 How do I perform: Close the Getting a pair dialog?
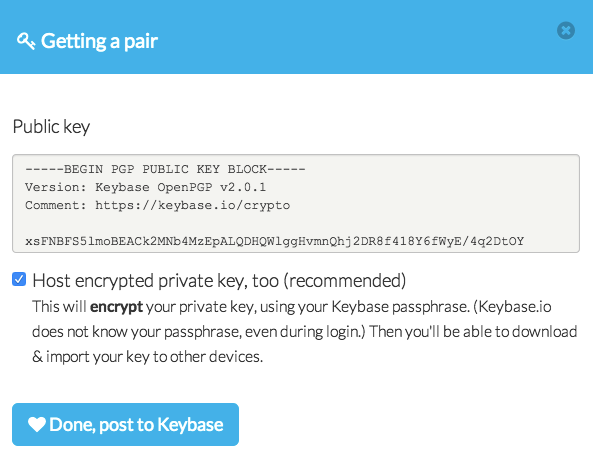[565, 31]
